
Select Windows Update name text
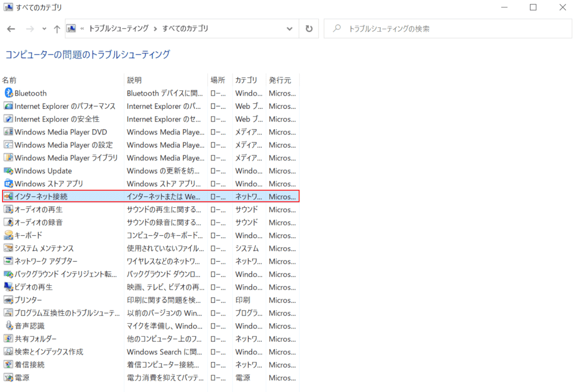click(x=43, y=171)
